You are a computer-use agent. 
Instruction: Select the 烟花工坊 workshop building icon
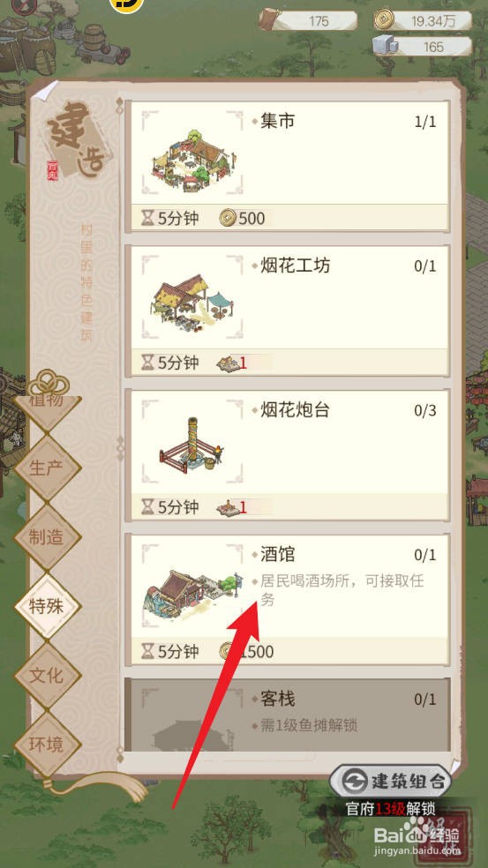click(x=191, y=303)
